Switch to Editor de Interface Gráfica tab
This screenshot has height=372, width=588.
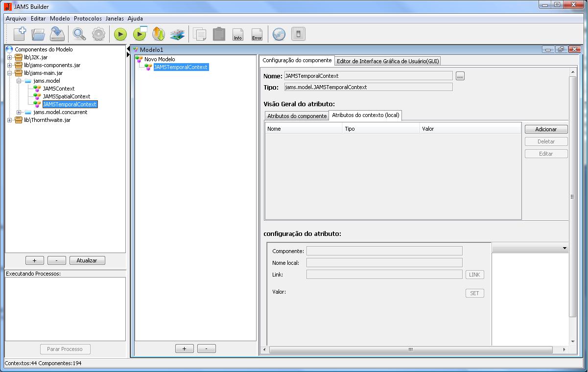coord(388,61)
